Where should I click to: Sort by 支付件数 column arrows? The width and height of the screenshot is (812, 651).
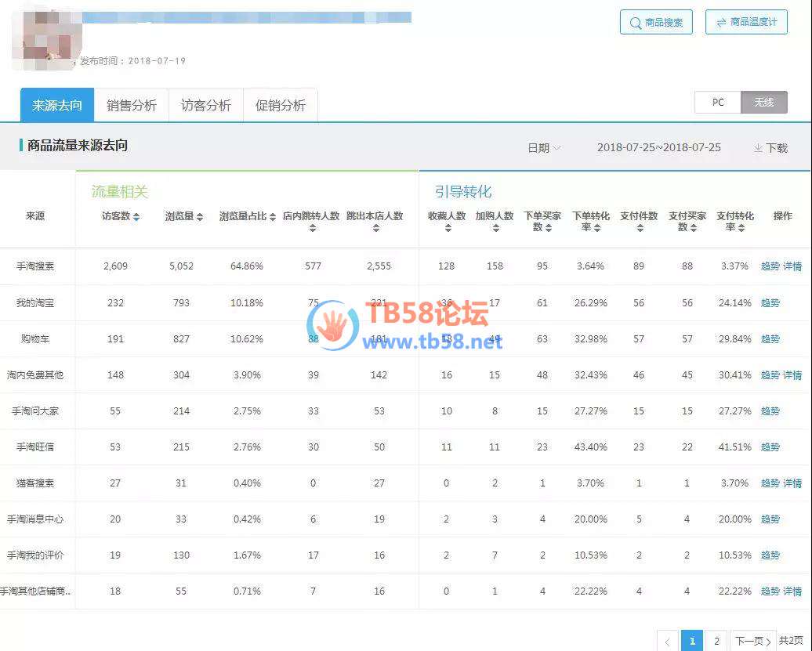(x=638, y=228)
